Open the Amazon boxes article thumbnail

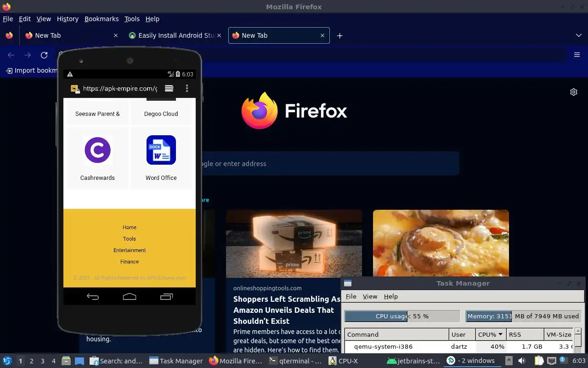point(294,244)
